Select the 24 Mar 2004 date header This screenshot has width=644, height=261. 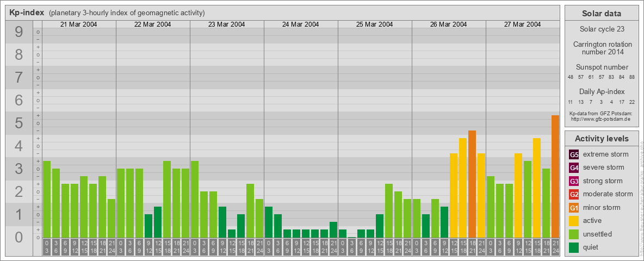(301, 24)
